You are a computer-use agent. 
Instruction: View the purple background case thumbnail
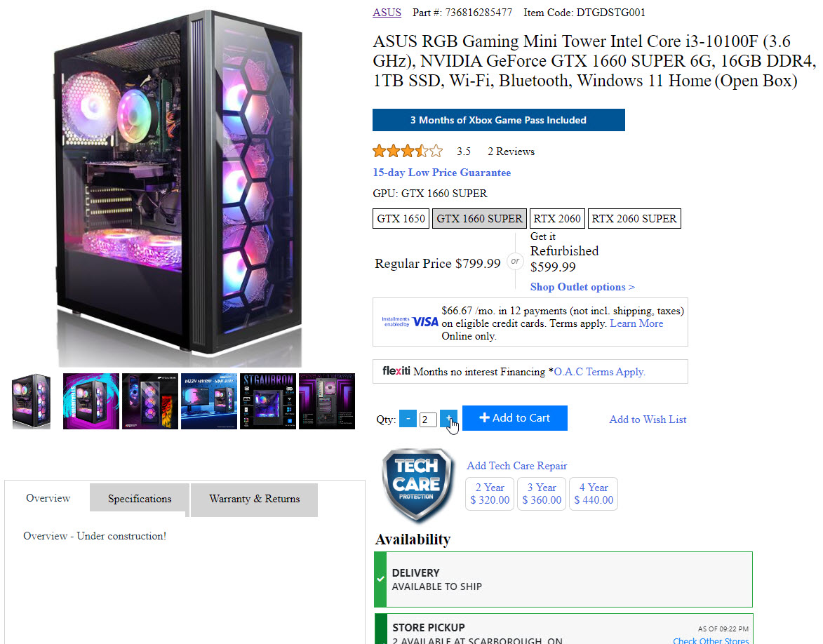coord(91,401)
